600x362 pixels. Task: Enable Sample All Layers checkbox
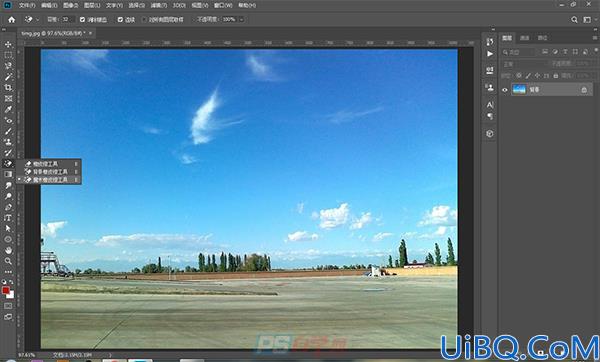point(144,20)
